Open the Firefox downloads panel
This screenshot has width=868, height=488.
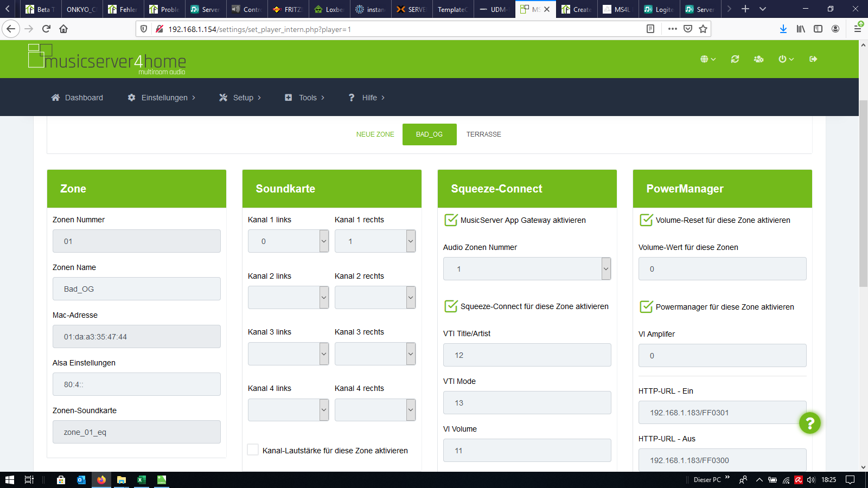click(783, 29)
